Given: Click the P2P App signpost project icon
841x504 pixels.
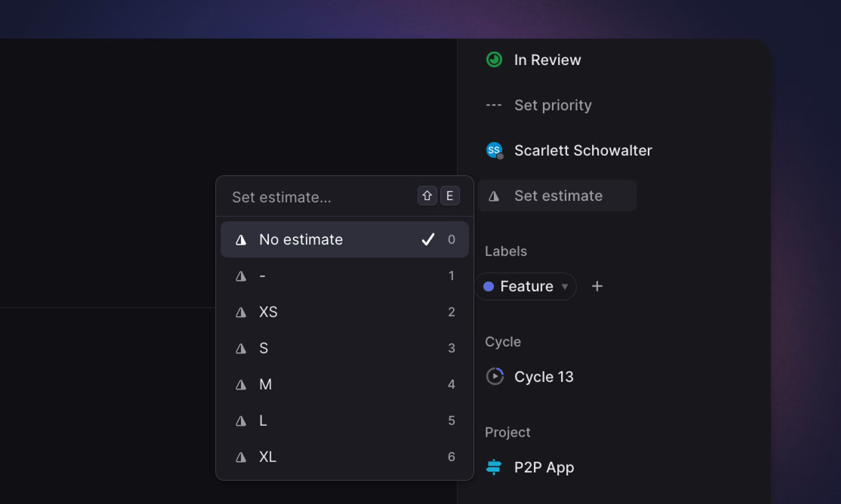Looking at the screenshot, I should pos(494,467).
